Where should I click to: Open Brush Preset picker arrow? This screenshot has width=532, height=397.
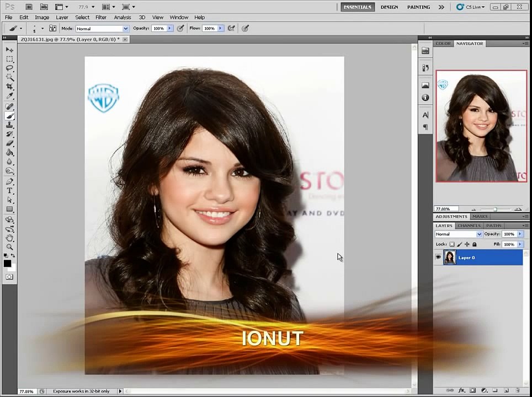click(x=42, y=29)
